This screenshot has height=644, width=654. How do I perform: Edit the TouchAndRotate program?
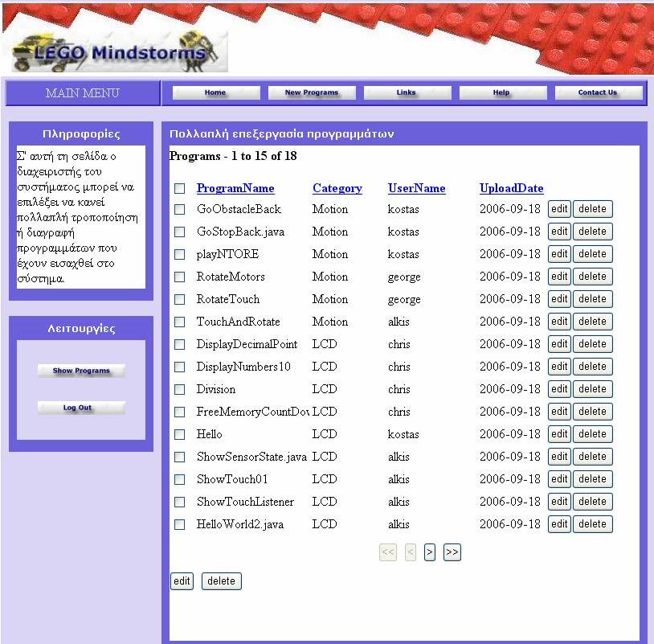point(559,322)
